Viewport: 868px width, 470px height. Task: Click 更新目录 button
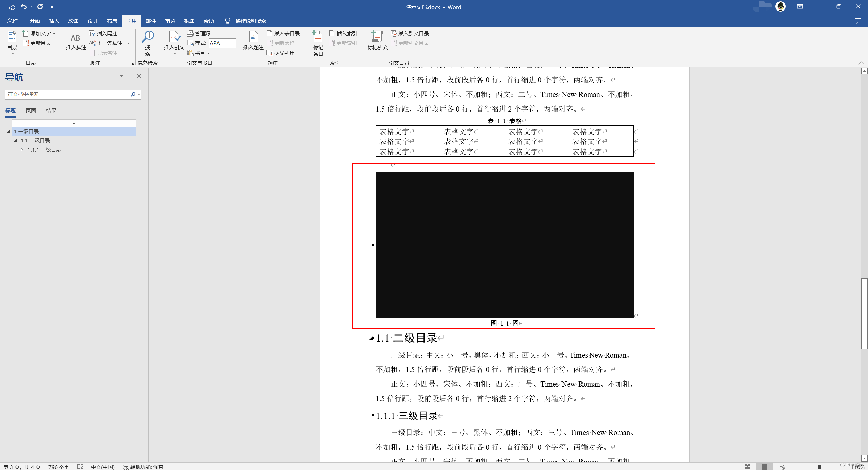click(37, 43)
